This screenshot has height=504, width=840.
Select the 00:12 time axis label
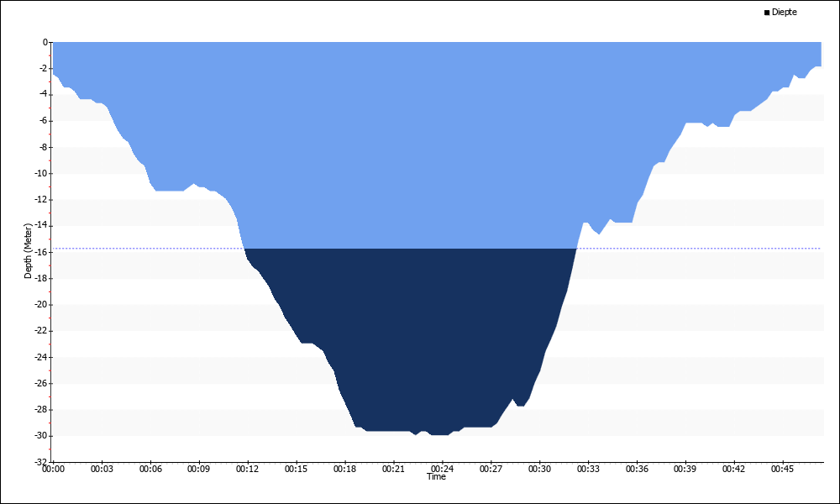click(x=248, y=469)
